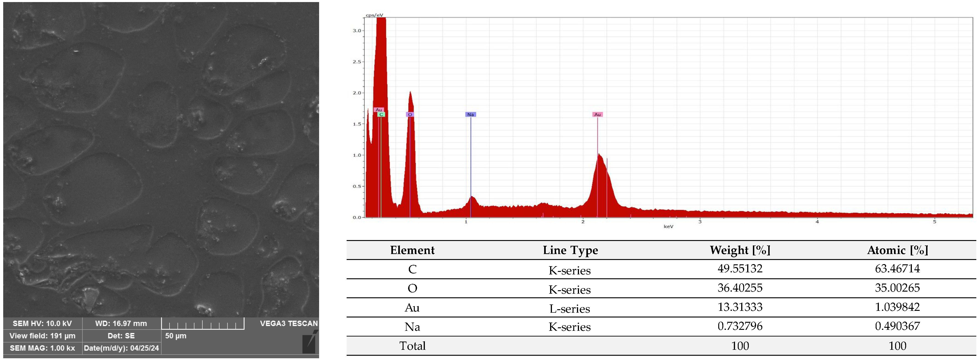Select the SEM MAG: 1.00 kx field

click(43, 348)
